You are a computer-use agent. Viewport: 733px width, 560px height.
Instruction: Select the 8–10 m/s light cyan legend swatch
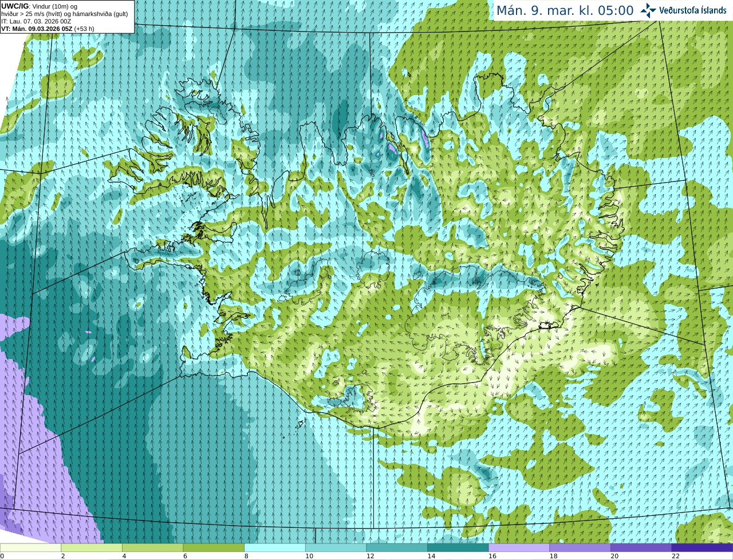click(275, 547)
